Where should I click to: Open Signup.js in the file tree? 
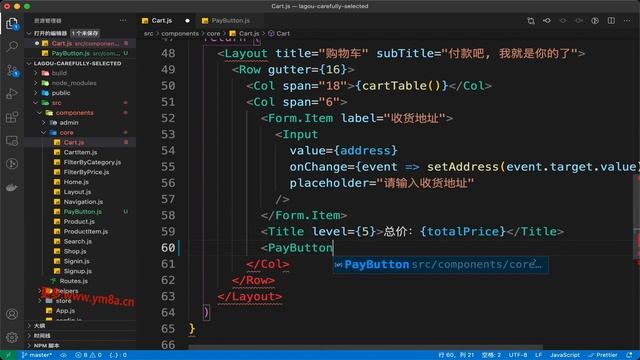pos(78,271)
